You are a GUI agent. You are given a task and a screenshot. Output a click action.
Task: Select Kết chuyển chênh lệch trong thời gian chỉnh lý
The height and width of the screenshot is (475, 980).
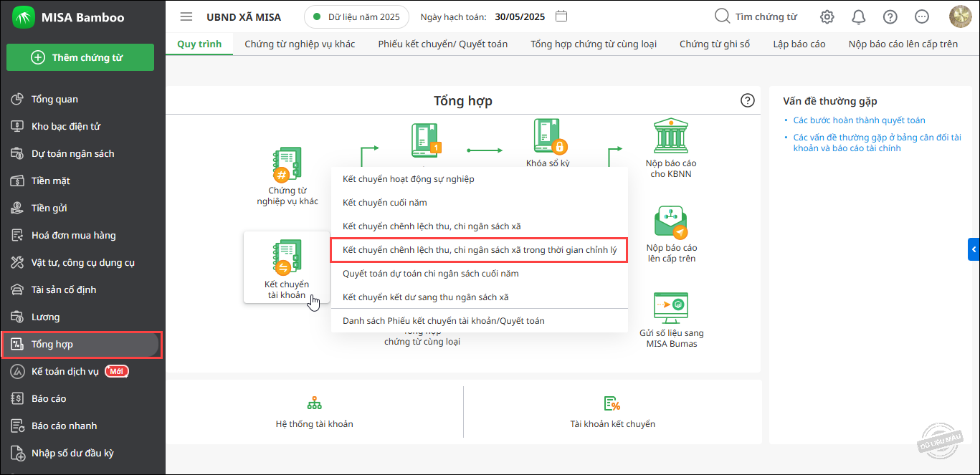[479, 250]
